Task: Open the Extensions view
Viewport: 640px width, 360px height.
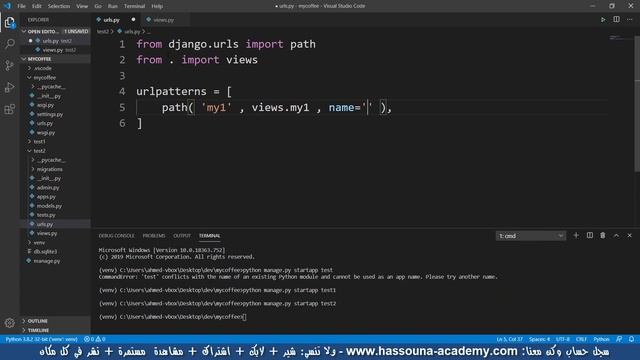Action: (x=10, y=109)
